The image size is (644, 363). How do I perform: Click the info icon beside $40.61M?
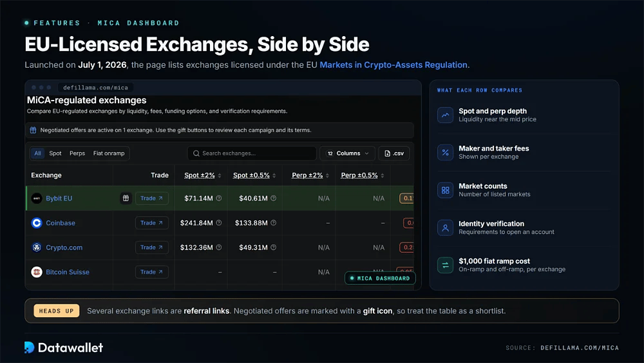coord(274,198)
